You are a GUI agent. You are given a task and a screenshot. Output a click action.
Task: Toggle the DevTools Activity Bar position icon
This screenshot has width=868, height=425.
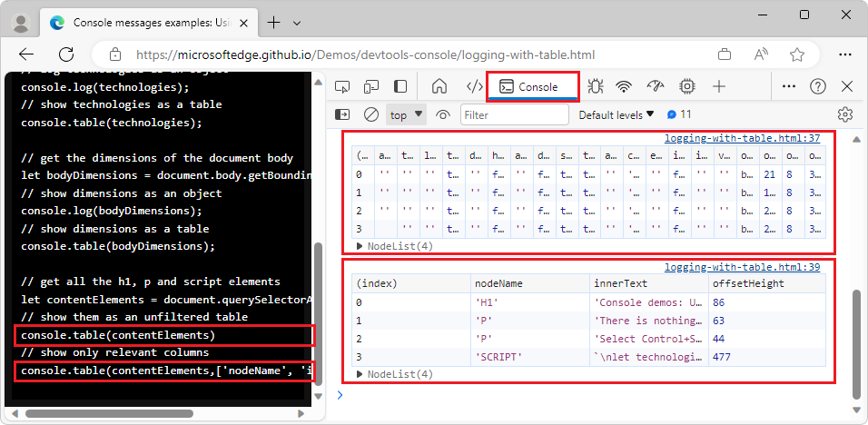pos(399,87)
